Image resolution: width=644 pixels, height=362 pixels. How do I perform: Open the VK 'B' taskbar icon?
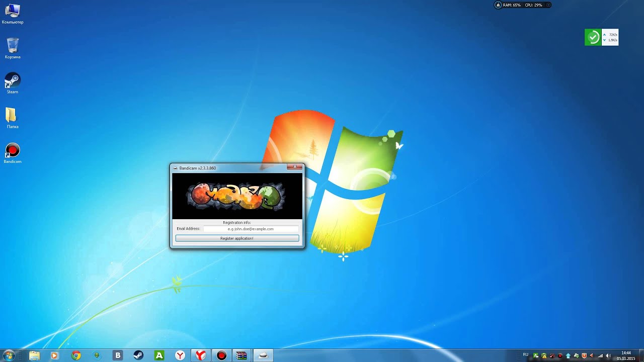tap(118, 355)
